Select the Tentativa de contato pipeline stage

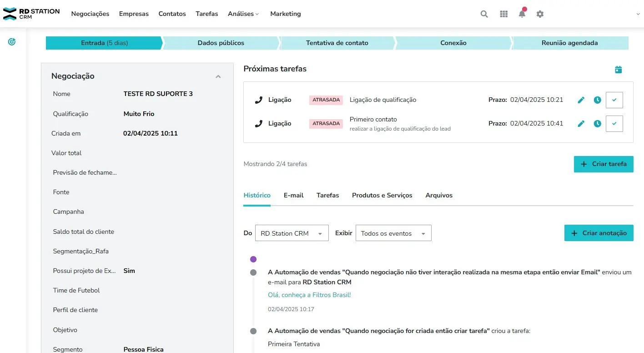(337, 43)
